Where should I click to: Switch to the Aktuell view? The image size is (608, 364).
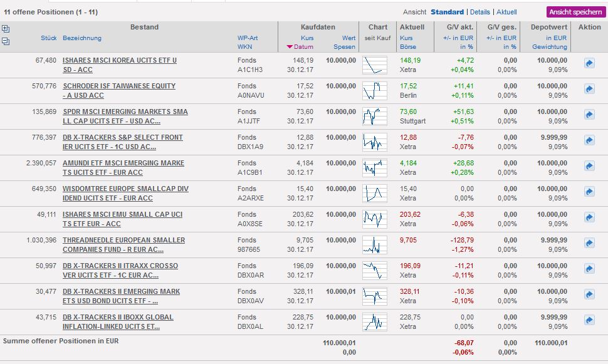[x=506, y=12]
